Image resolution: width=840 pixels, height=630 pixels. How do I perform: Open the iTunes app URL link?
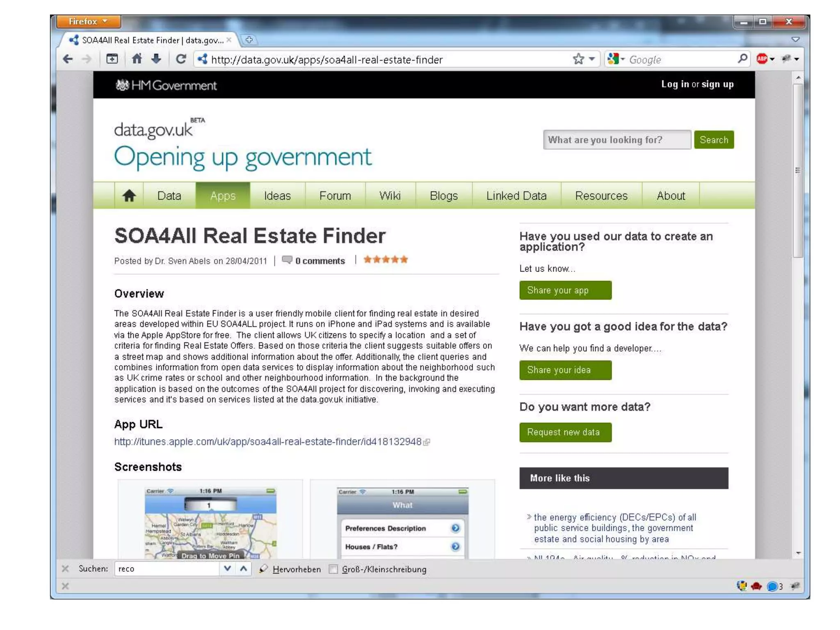pyautogui.click(x=268, y=442)
